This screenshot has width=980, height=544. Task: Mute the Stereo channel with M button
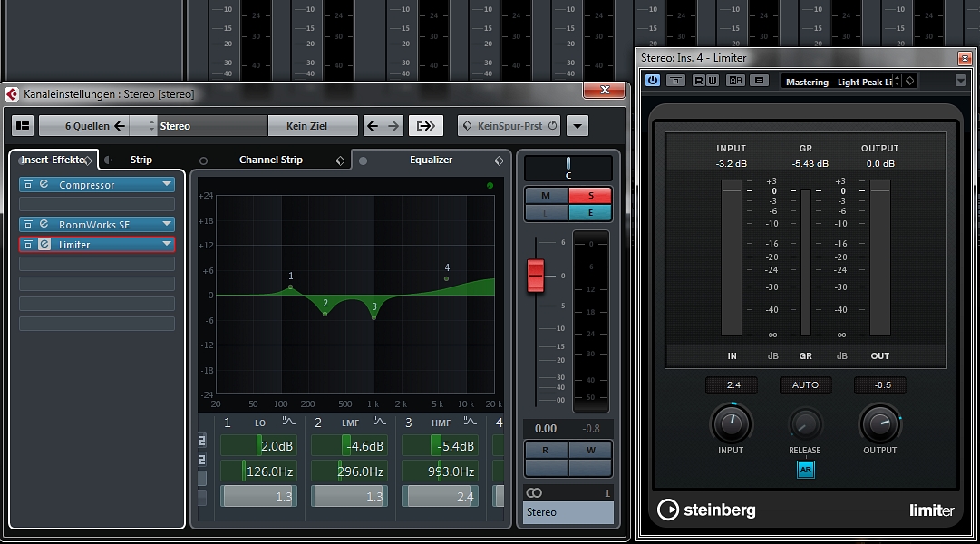546,195
